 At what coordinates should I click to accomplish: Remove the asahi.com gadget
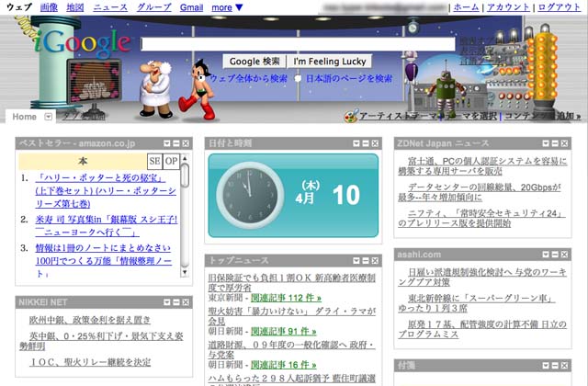[564, 255]
